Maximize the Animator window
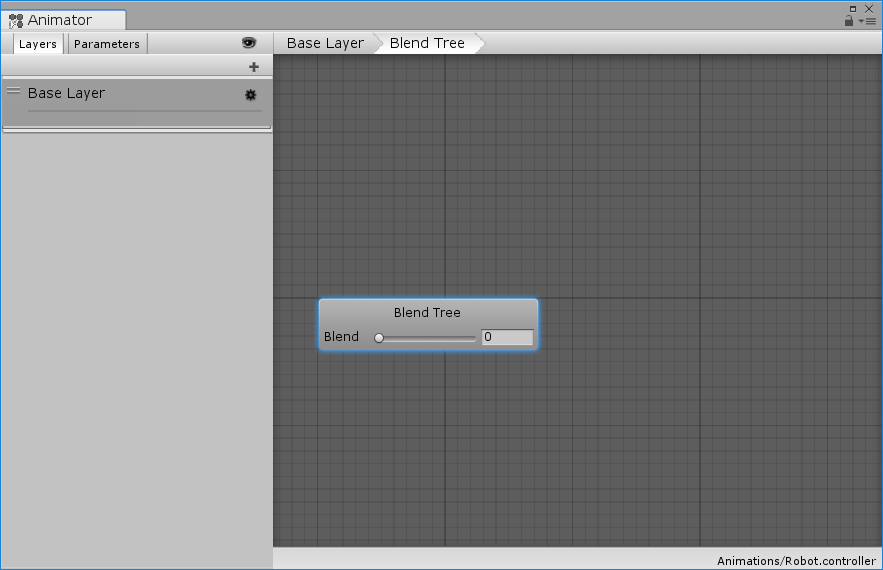The width and height of the screenshot is (883, 570). coord(853,8)
